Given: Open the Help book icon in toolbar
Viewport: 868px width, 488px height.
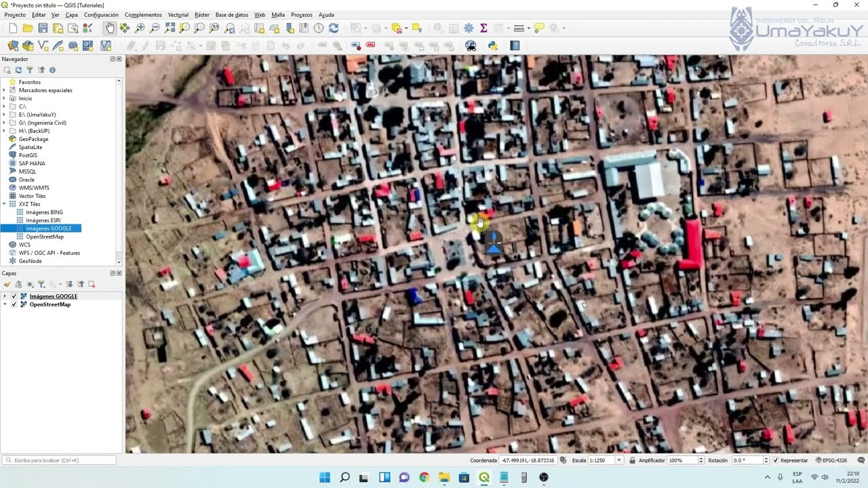Looking at the screenshot, I should pos(515,45).
